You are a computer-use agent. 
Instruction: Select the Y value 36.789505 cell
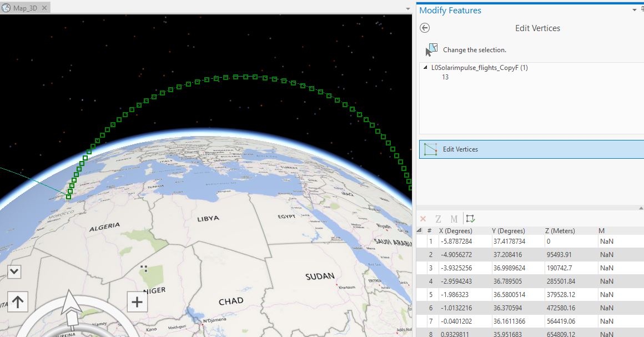(x=517, y=281)
